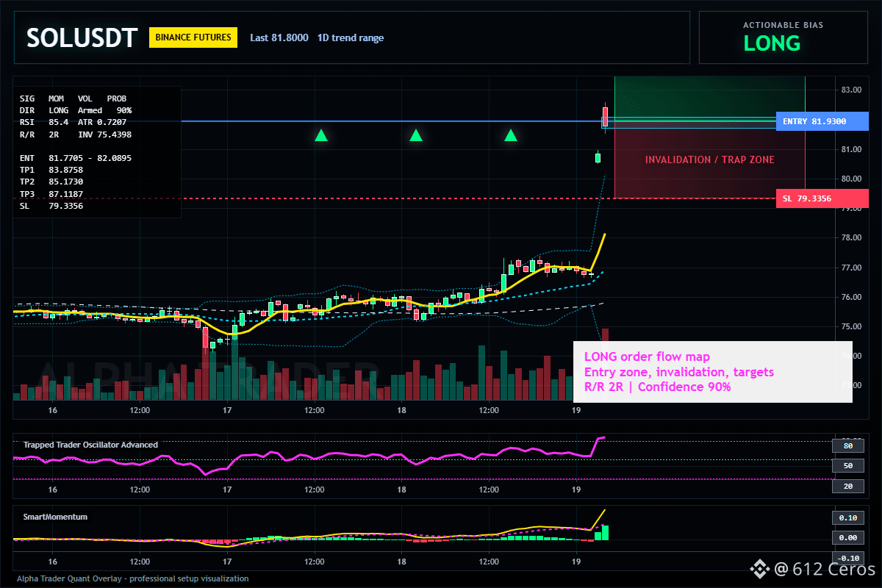Click the small green candle near 81.00
Viewport: 882px width, 588px height.
point(598,157)
